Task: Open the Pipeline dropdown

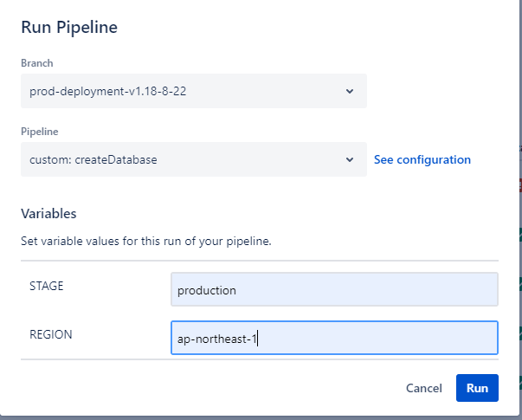Action: pyautogui.click(x=193, y=159)
